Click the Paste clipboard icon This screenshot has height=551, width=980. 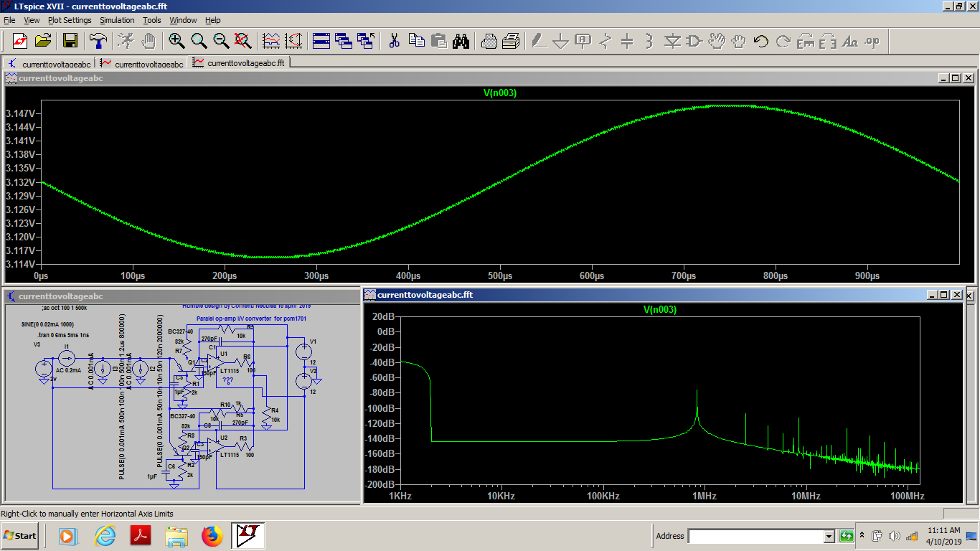click(x=438, y=41)
